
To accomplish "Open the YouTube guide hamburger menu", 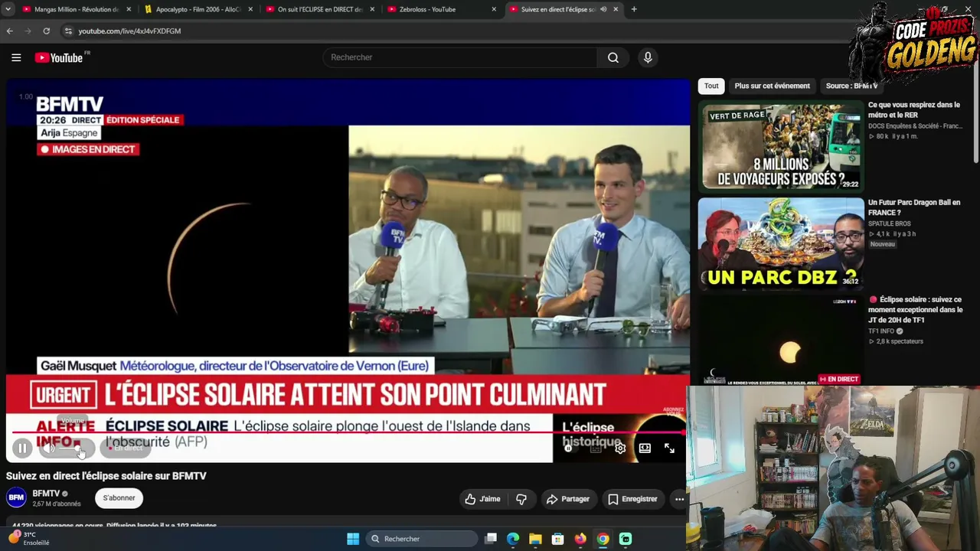I will 16,57.
